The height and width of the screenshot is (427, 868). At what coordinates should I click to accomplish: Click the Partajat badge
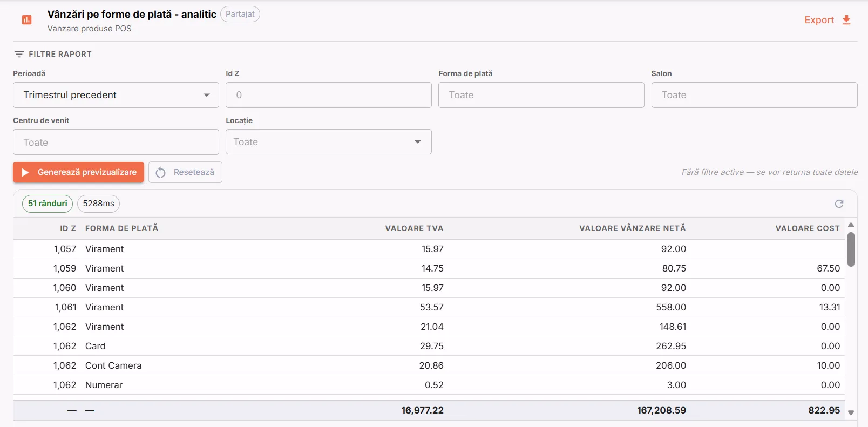(240, 14)
